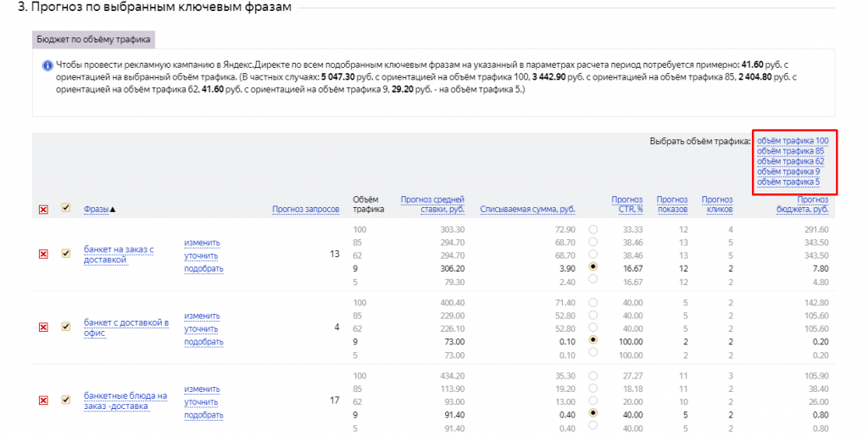This screenshot has height=437, width=868.
Task: Uncheck "банкет с доставкой в офис" checkbox
Action: pyautogui.click(x=66, y=327)
